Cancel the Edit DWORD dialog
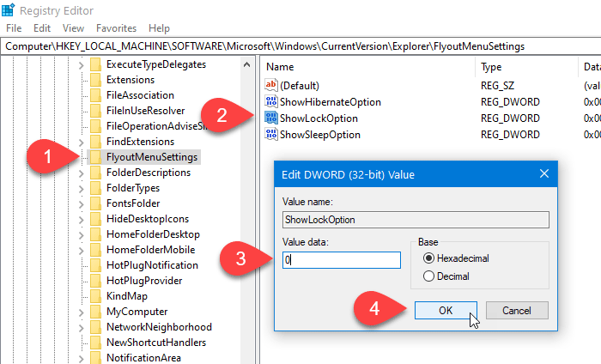The width and height of the screenshot is (601, 364). pos(516,310)
